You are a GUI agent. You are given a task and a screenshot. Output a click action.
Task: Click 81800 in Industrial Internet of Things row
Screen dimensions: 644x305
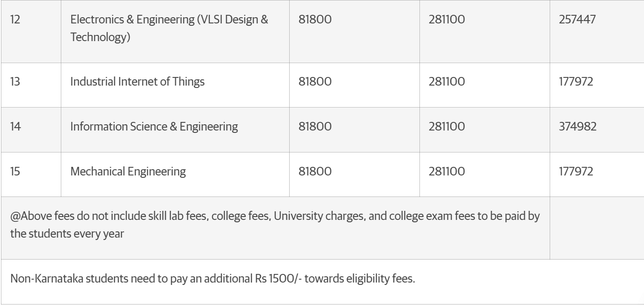(x=315, y=82)
